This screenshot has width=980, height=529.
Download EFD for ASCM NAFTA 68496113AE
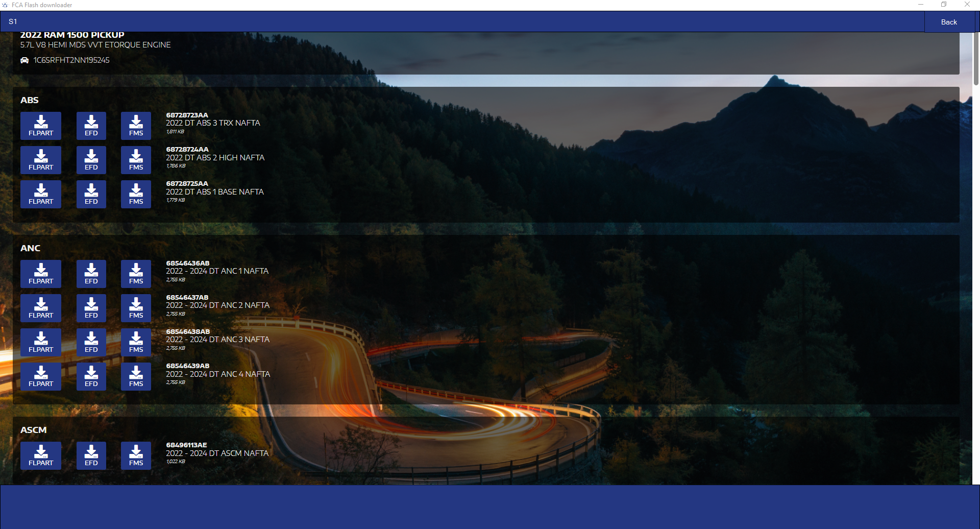click(x=91, y=455)
